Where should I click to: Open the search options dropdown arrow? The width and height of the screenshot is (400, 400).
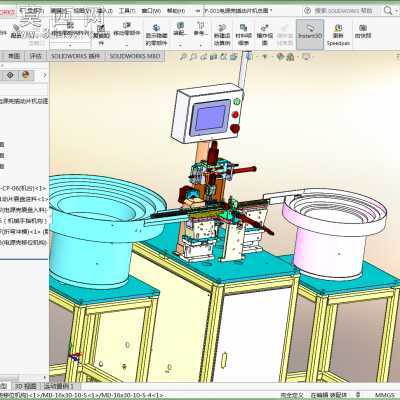(x=396, y=11)
